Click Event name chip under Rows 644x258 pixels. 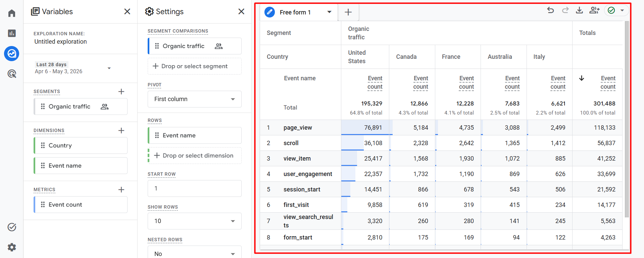(x=195, y=135)
